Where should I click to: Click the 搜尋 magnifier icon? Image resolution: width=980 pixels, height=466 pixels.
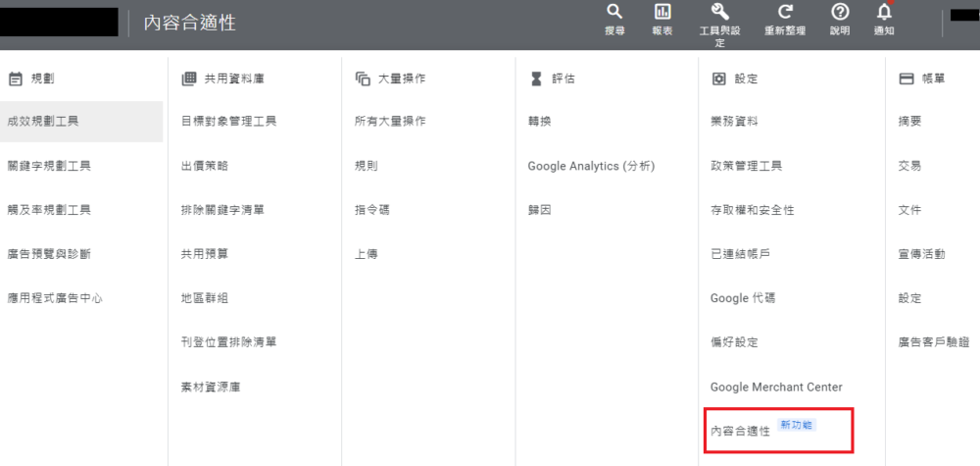[614, 13]
